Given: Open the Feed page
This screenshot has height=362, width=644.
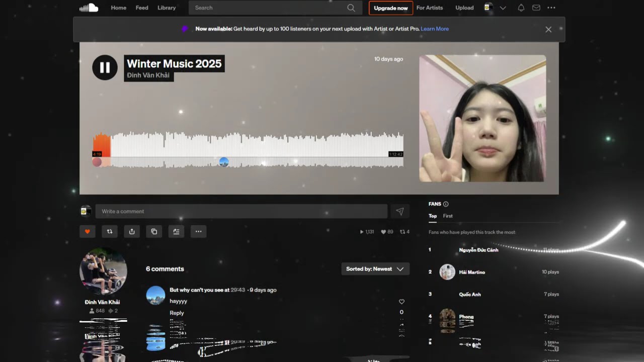Looking at the screenshot, I should [x=142, y=8].
